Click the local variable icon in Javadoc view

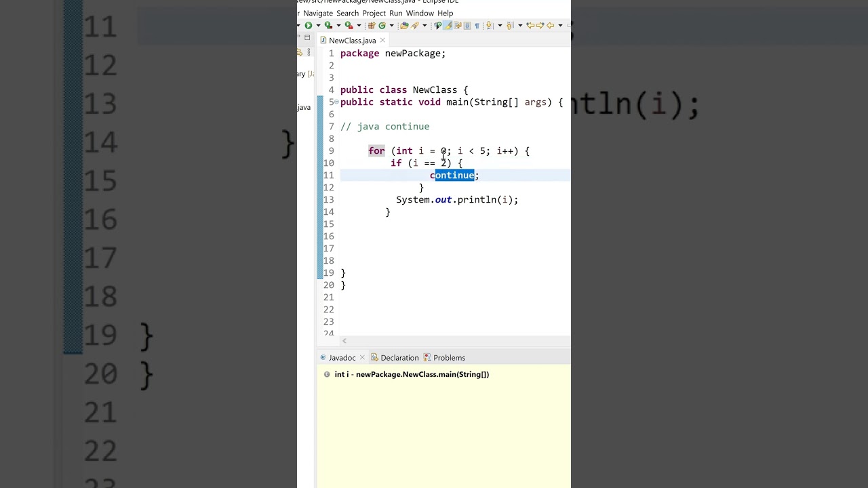pyautogui.click(x=327, y=374)
